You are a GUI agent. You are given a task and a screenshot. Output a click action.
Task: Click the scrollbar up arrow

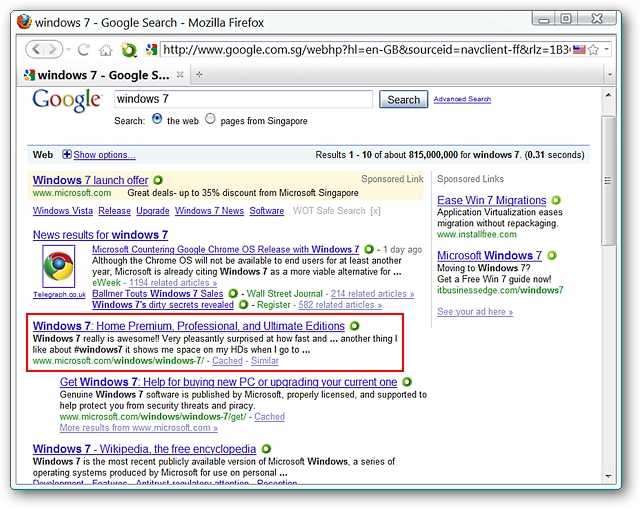[x=608, y=95]
